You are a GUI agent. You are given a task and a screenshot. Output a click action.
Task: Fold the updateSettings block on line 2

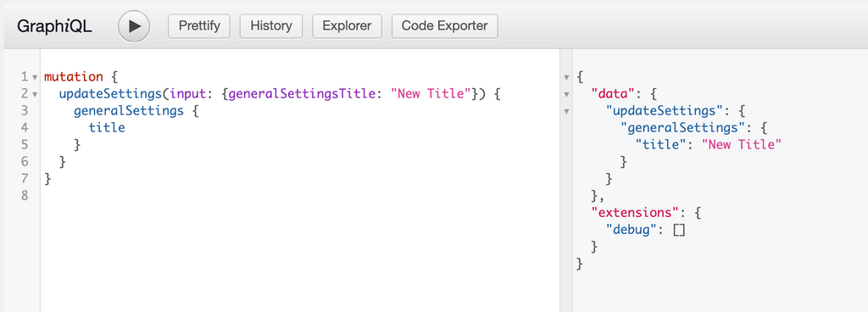tap(35, 94)
